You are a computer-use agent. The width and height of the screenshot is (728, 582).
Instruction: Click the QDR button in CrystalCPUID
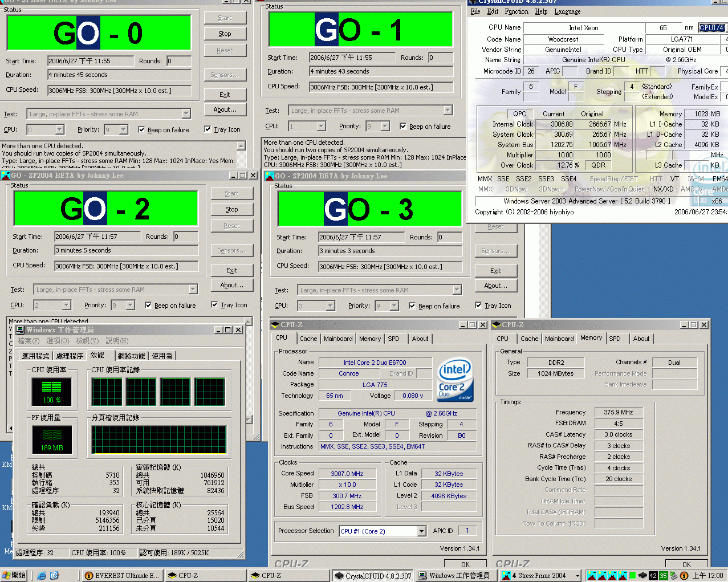598,165
